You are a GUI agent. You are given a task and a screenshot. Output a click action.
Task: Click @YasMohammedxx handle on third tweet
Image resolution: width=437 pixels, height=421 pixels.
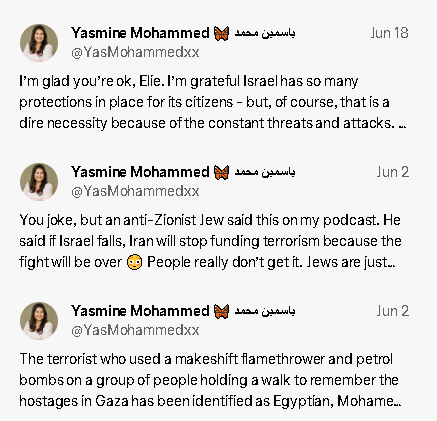pyautogui.click(x=135, y=330)
